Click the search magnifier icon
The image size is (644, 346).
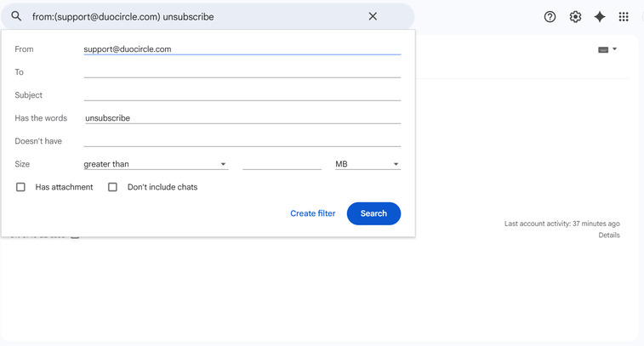(x=16, y=16)
